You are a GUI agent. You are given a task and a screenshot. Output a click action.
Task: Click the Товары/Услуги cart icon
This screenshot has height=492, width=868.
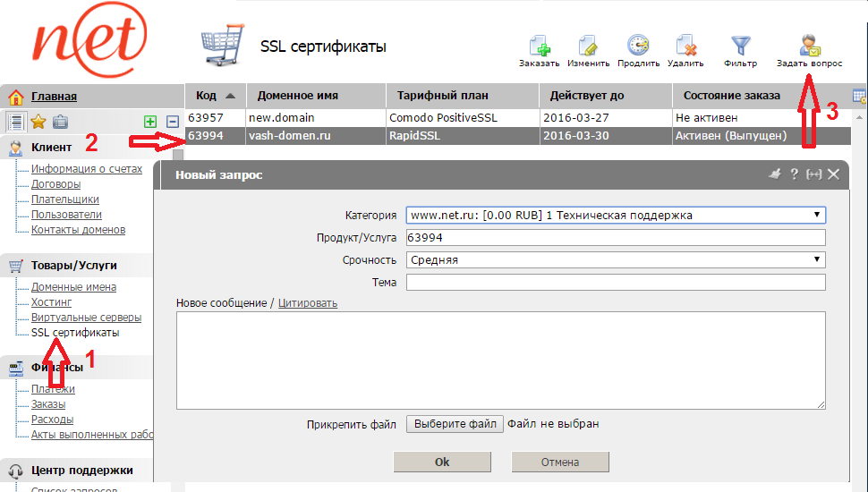click(x=15, y=266)
